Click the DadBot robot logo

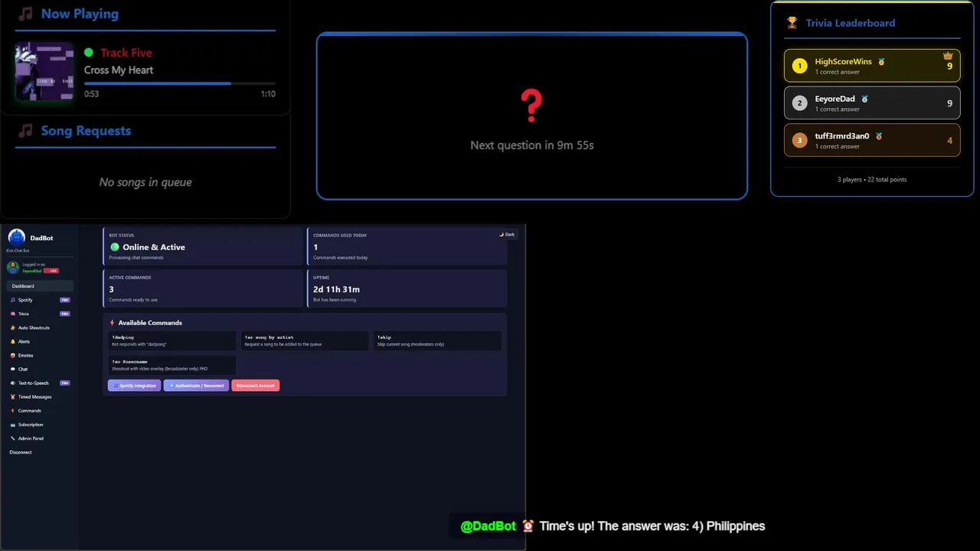coord(16,237)
